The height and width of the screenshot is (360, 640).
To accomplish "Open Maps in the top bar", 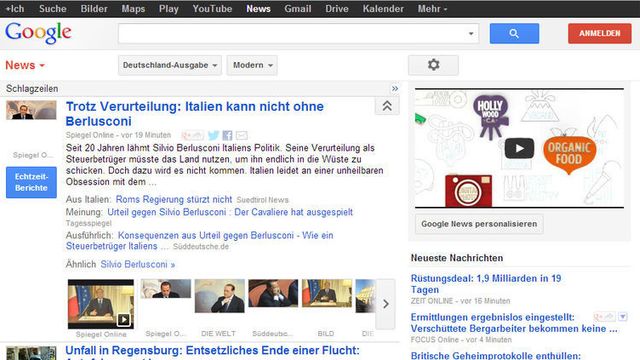I will 133,9.
